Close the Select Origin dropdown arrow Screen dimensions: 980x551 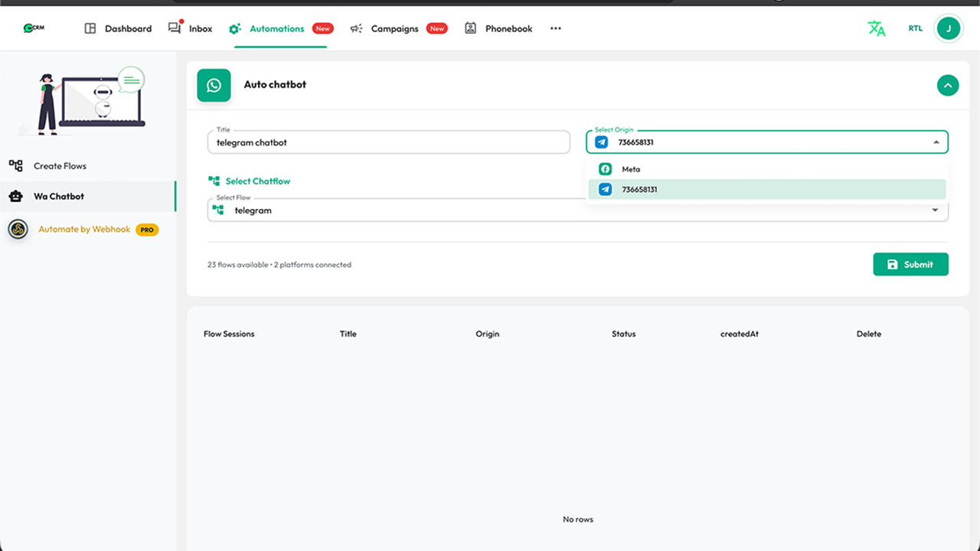click(936, 142)
